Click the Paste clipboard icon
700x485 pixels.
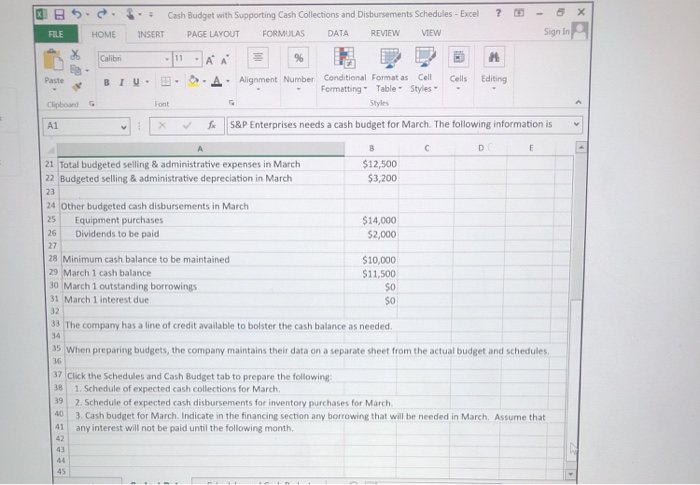(54, 60)
